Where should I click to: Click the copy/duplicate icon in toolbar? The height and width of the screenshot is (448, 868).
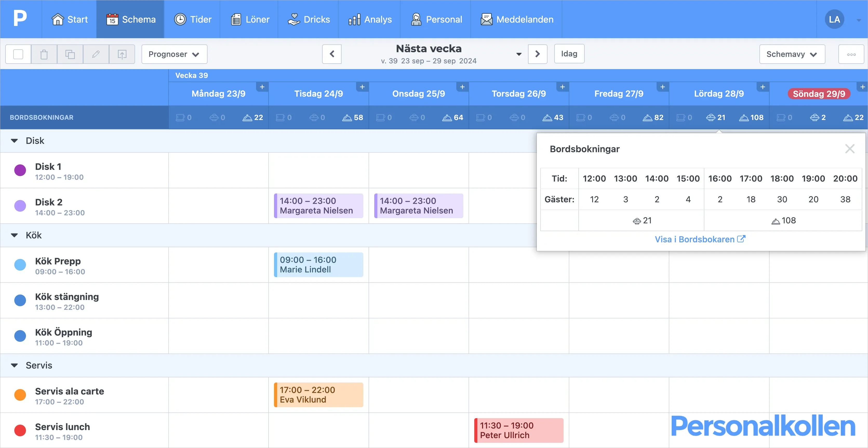click(x=70, y=54)
